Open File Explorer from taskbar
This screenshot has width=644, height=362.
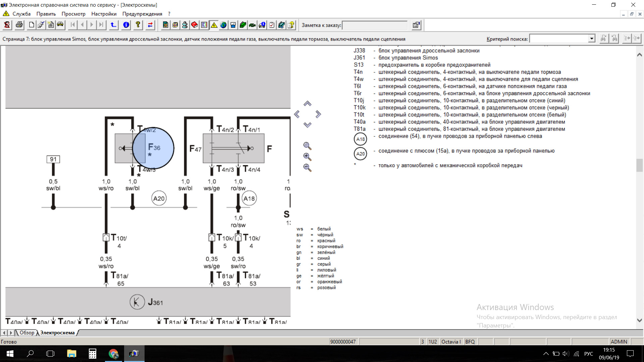72,354
